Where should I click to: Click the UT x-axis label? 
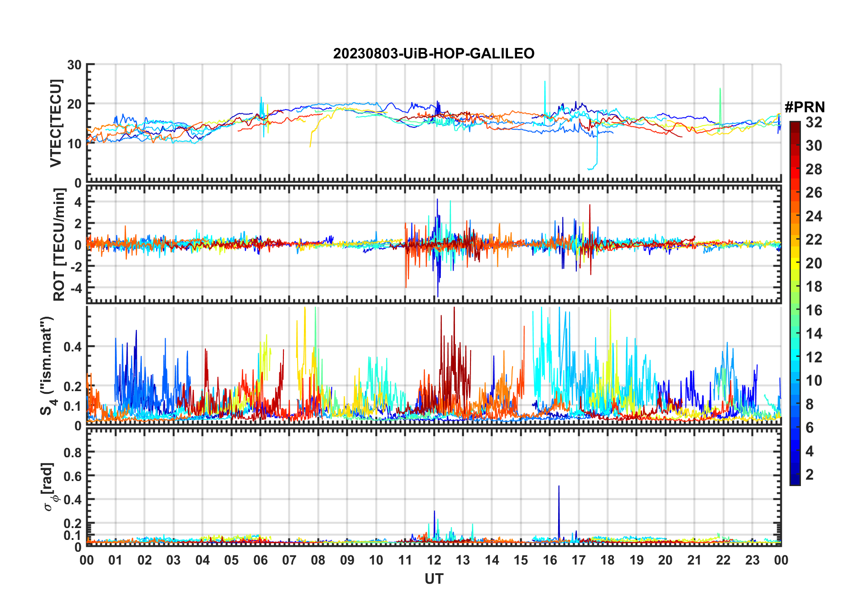(x=434, y=579)
